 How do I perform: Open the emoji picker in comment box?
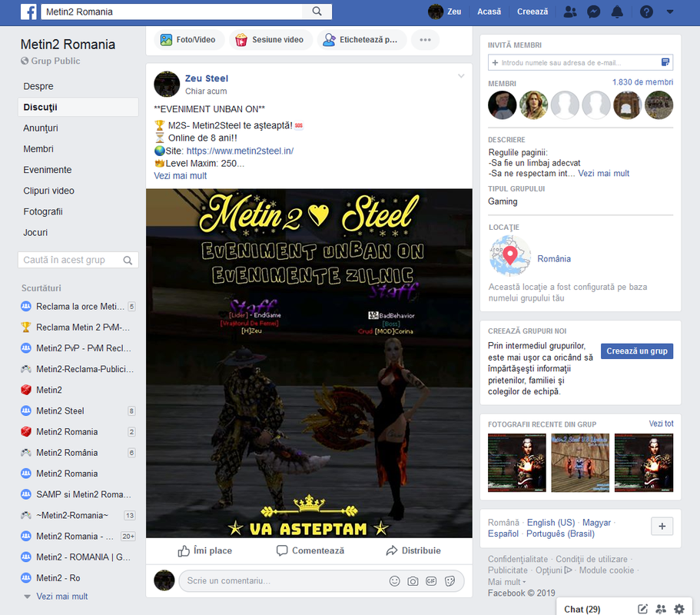click(x=395, y=581)
